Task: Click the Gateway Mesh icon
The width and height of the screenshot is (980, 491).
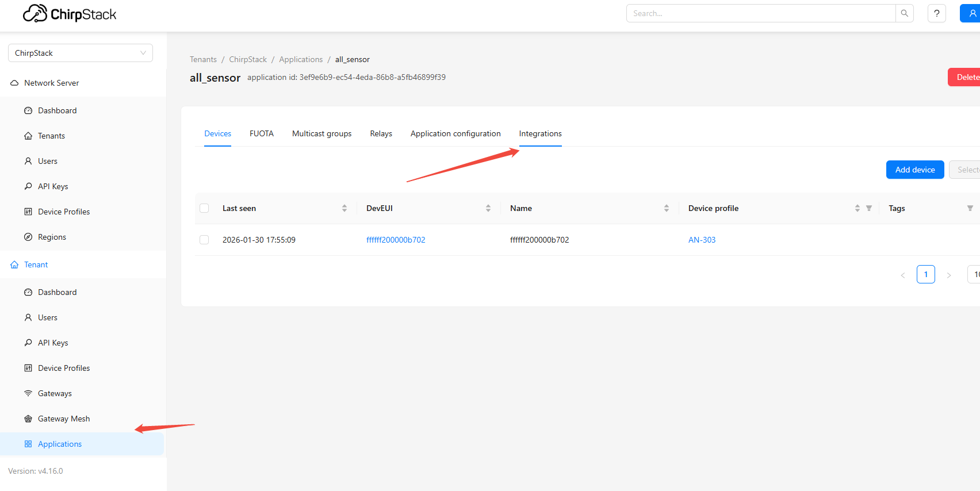Action: (x=28, y=419)
